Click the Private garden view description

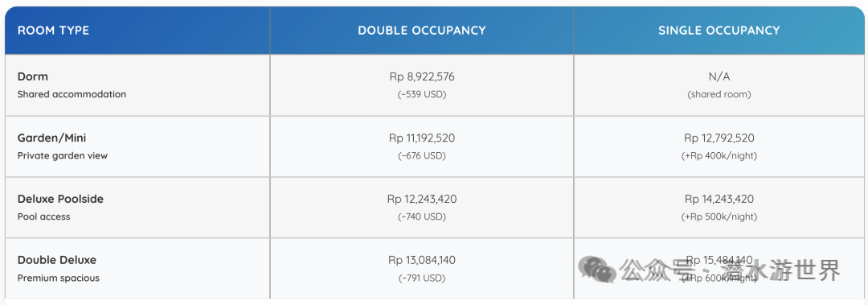[63, 156]
